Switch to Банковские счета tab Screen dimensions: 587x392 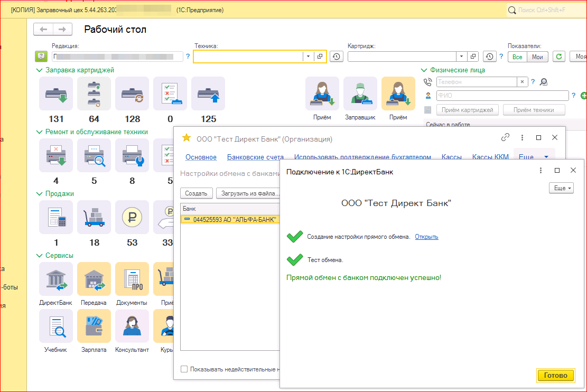tap(255, 157)
